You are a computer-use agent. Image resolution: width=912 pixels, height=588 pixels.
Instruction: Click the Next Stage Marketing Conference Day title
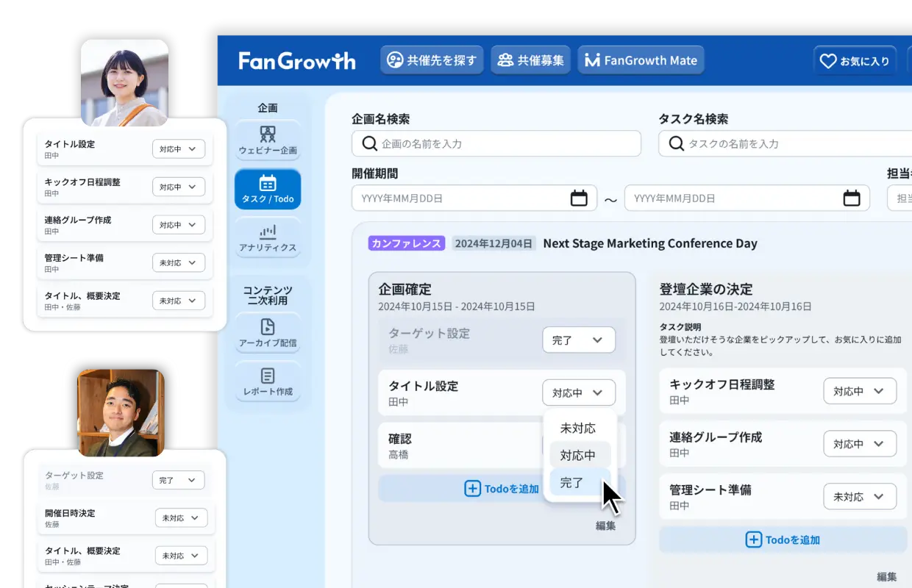click(650, 243)
